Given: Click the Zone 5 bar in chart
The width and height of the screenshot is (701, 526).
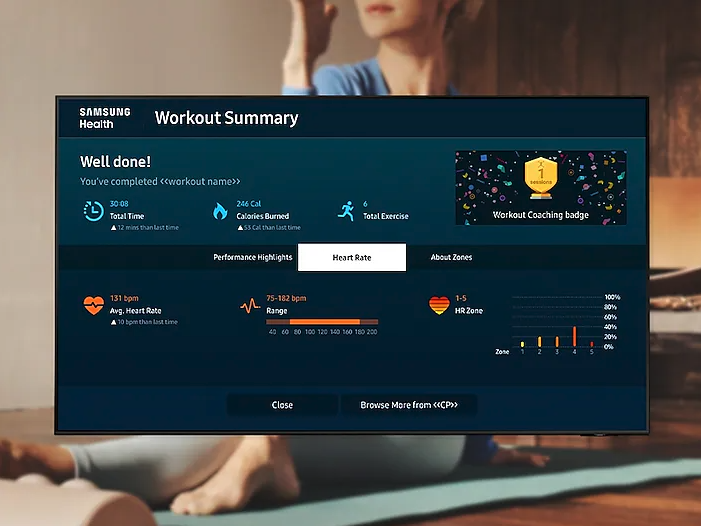Looking at the screenshot, I should click(592, 344).
